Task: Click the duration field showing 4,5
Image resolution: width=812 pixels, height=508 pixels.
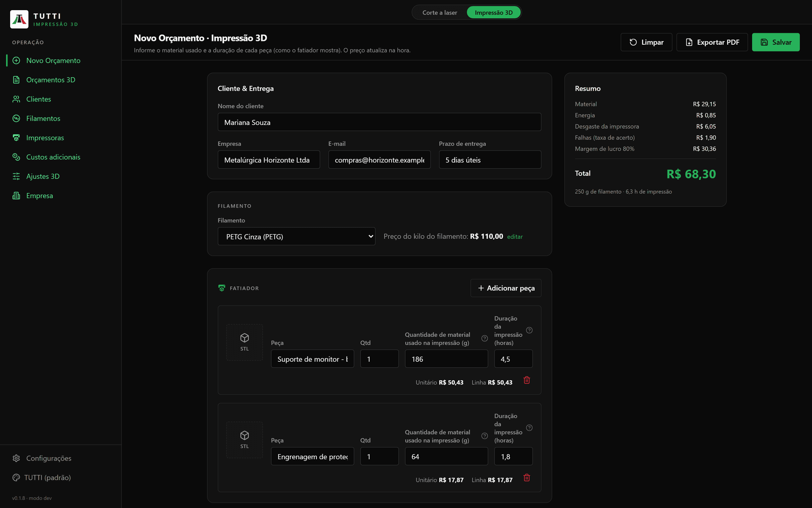Action: (x=513, y=359)
